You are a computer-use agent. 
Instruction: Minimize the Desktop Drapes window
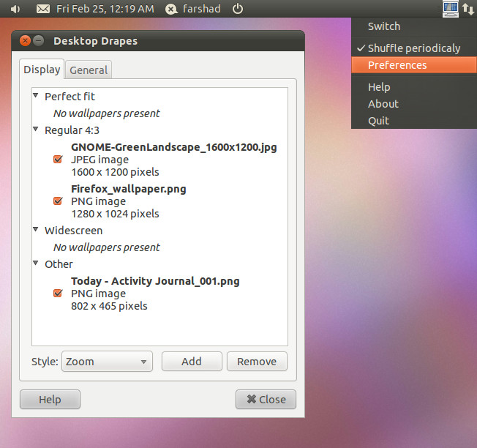[39, 40]
